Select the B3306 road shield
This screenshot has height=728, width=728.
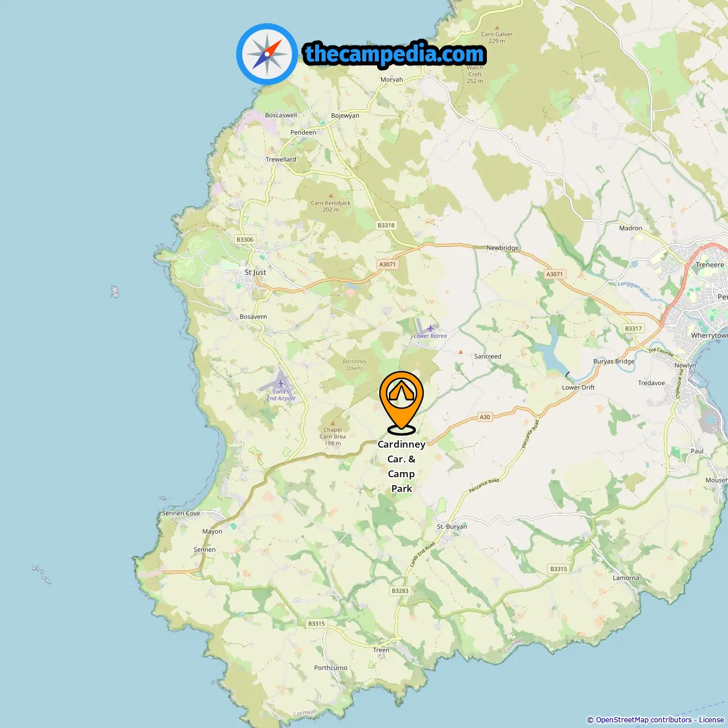[x=245, y=239]
